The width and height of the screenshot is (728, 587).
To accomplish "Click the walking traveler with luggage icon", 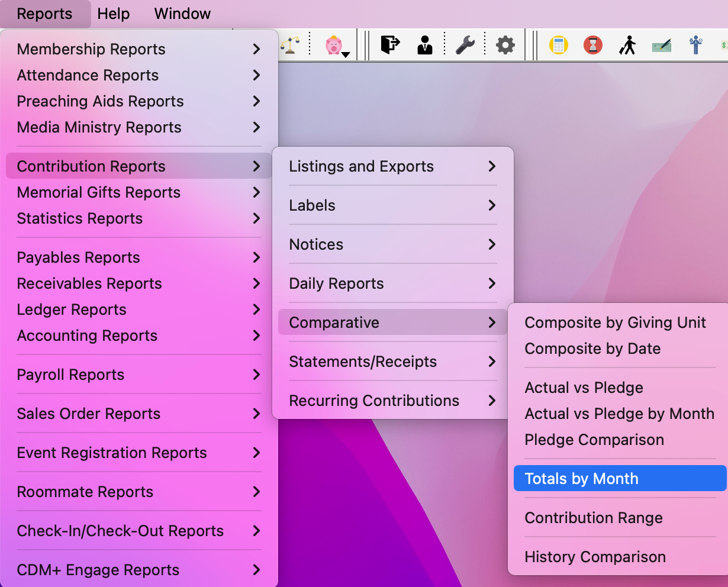I will tap(627, 45).
